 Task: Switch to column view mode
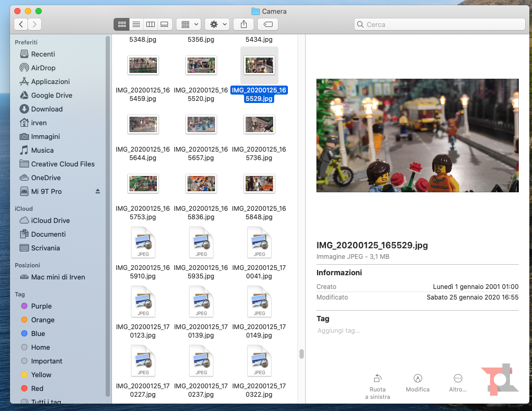[x=151, y=24]
